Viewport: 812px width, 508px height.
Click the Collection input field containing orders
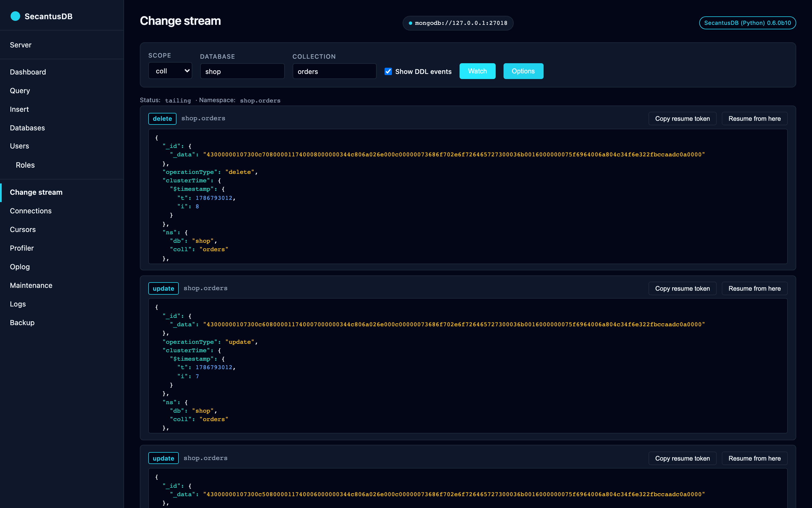[x=334, y=71]
